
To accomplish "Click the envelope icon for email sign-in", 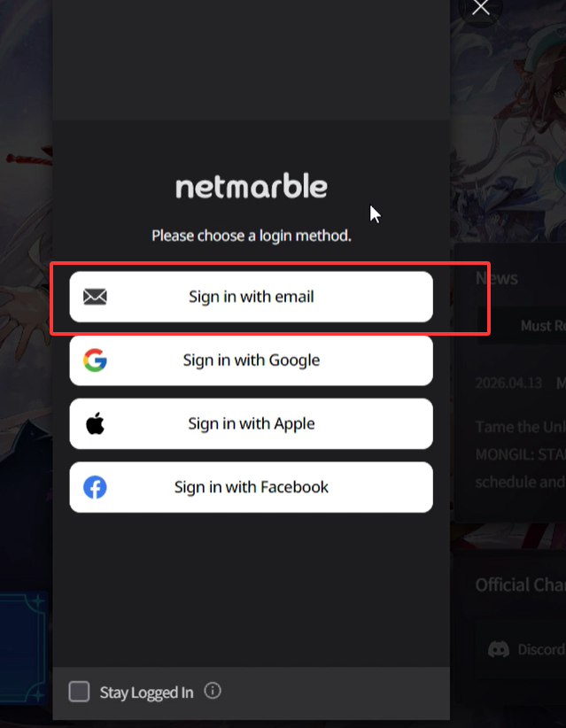I will coord(95,297).
